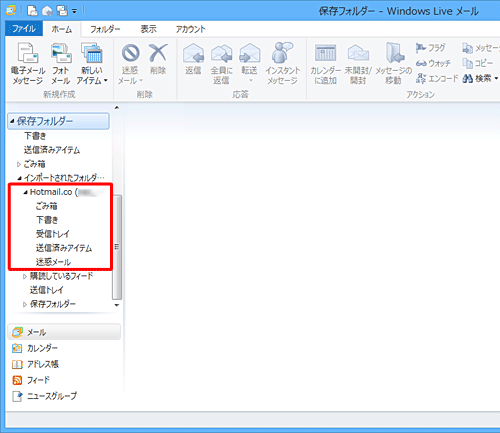Click the second quick access toolbar icon
Screen dimensions: 500x433
47,11
